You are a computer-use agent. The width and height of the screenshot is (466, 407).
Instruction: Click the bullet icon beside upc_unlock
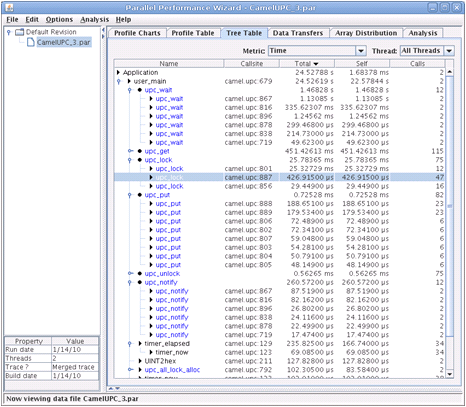(140, 274)
